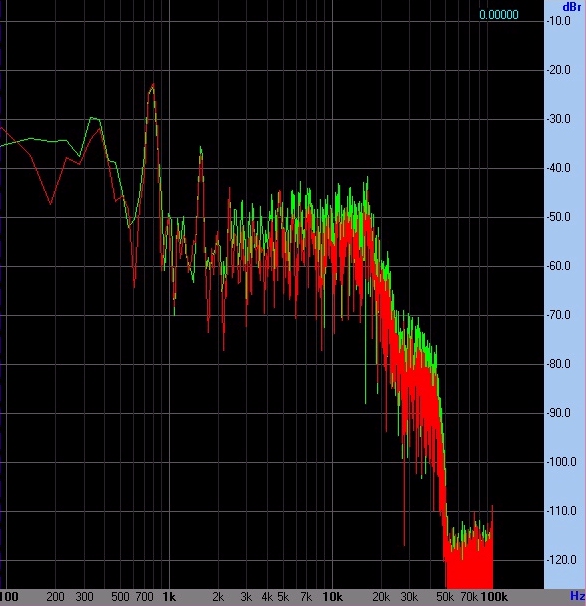
Task: Click the 100k frequency axis label
Action: (x=494, y=597)
